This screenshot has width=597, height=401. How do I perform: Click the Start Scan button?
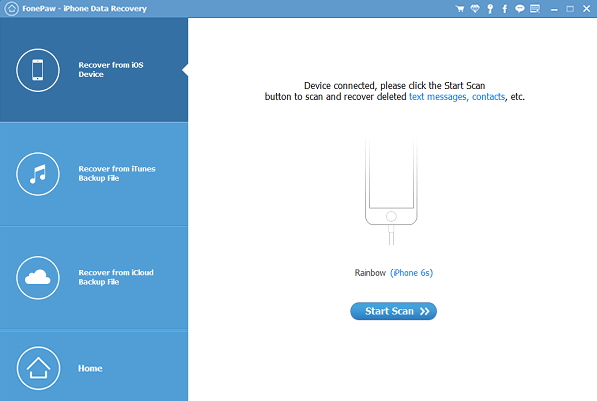tap(393, 311)
